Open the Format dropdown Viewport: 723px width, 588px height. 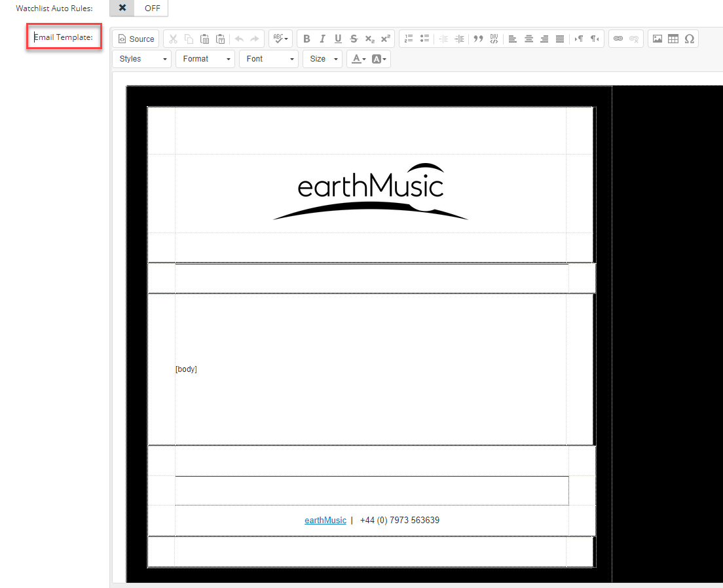pos(205,59)
